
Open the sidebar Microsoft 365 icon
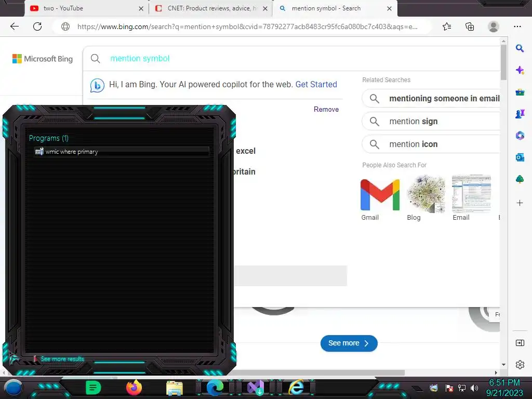pyautogui.click(x=520, y=136)
